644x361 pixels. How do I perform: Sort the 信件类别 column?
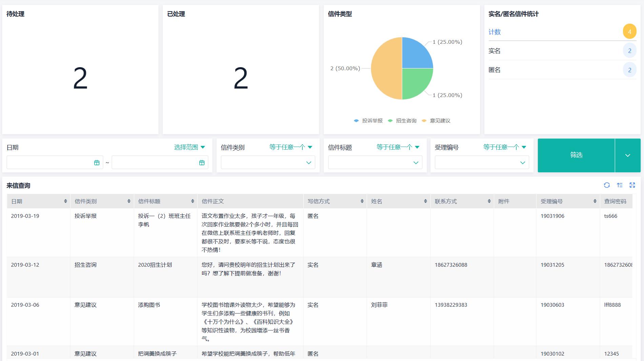tap(129, 201)
